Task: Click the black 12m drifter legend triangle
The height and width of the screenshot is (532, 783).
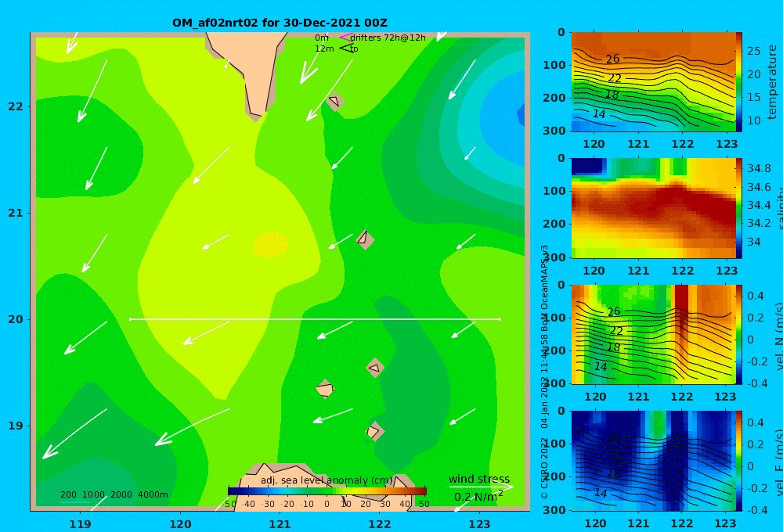Action: [345, 48]
